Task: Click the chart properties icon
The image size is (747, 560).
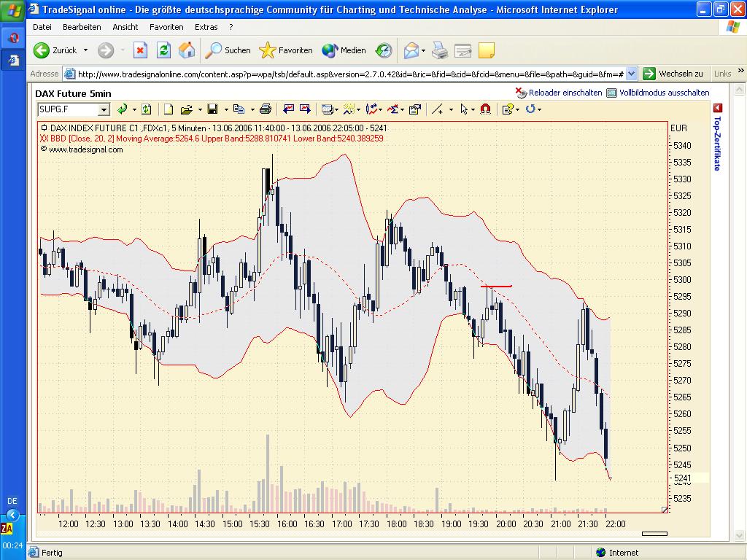Action: (415, 109)
